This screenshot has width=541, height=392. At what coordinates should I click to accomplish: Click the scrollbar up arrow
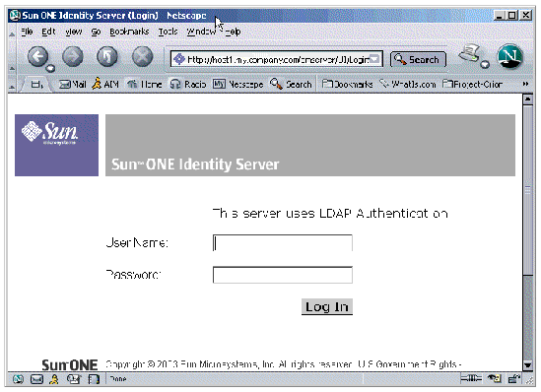[x=527, y=99]
